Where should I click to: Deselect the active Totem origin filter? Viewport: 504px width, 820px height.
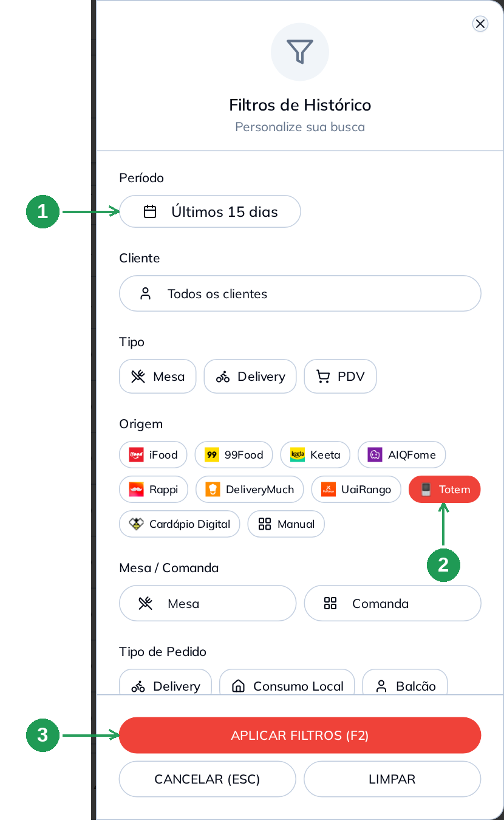pos(444,490)
